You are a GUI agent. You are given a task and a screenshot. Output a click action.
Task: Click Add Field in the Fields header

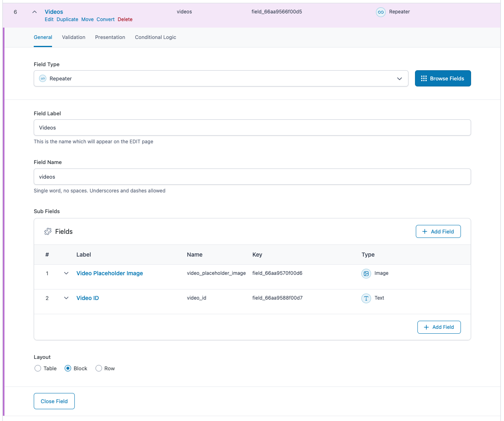click(x=438, y=231)
